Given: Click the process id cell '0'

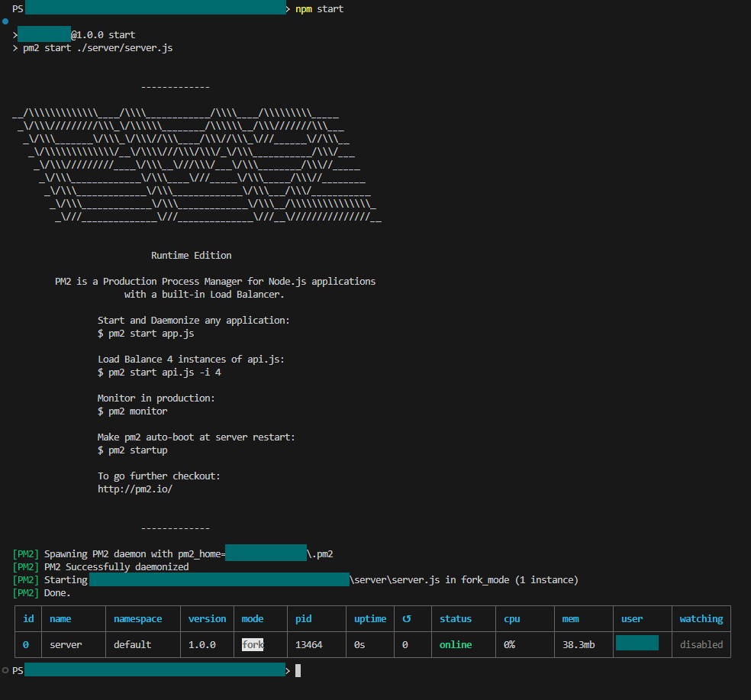Looking at the screenshot, I should 26,645.
